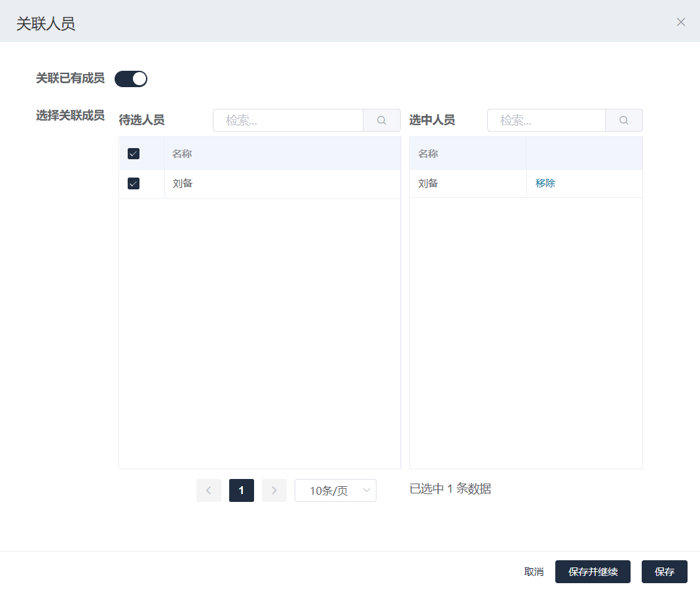Uncheck the 刘备 row checkbox

(134, 183)
